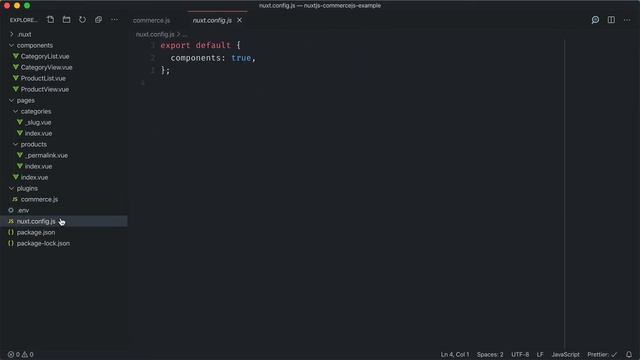Open Explorer more actions ellipsis
640x360 pixels.
click(114, 20)
